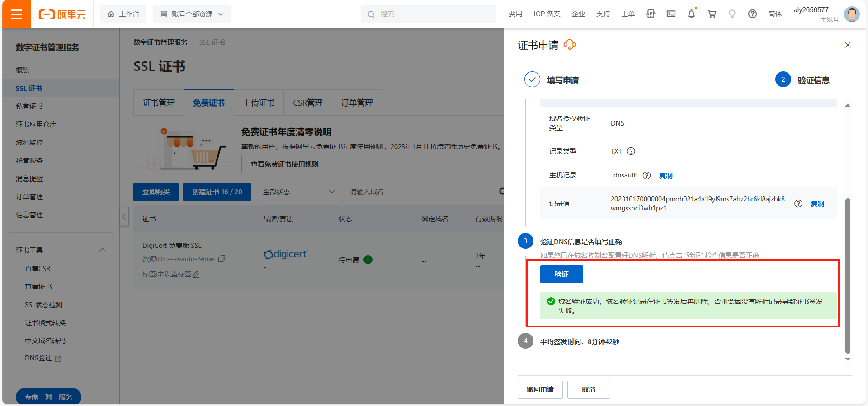Collapse the sidebar with the arrow handle
This screenshot has width=868, height=406.
124,217
